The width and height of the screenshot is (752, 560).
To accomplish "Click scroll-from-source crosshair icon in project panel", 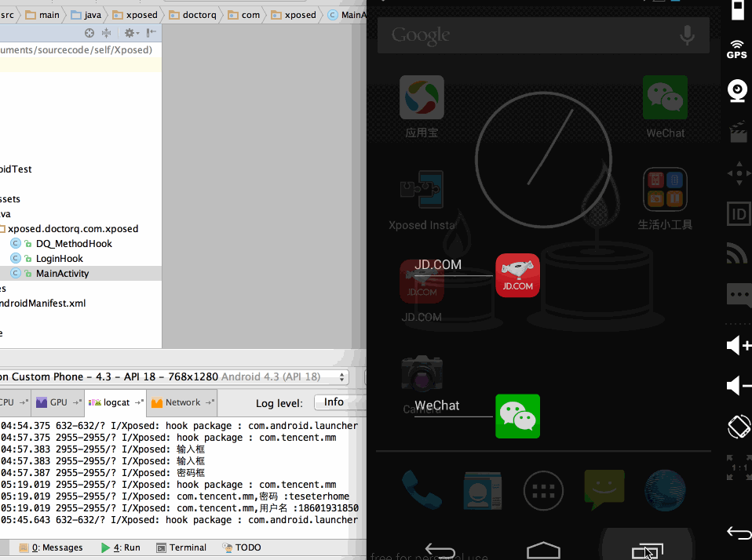I will click(x=89, y=33).
